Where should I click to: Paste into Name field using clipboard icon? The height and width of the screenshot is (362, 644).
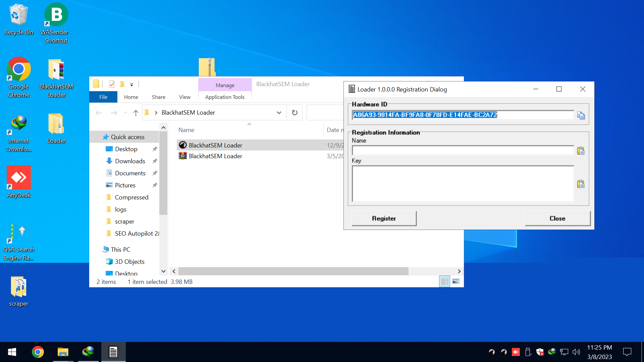581,151
